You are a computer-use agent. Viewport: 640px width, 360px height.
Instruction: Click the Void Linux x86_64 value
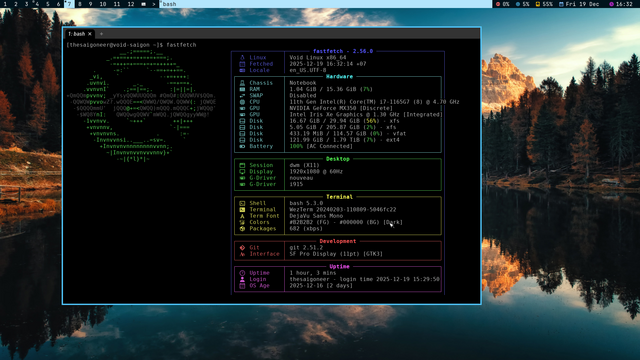[318, 58]
